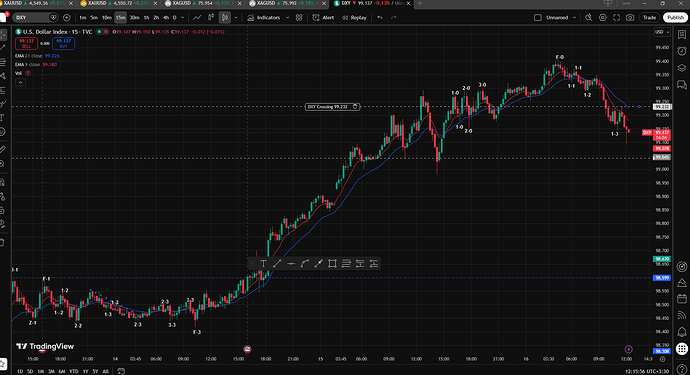Screen dimensions: 690x375
Task: Open chart settings gear icon
Action: pyautogui.click(x=603, y=18)
